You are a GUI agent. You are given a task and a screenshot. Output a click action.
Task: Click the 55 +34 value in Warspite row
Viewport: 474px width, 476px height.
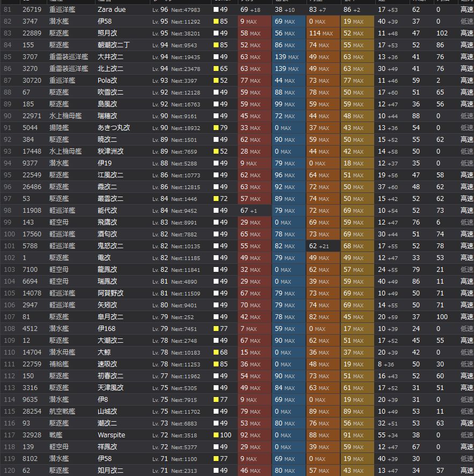click(x=388, y=435)
